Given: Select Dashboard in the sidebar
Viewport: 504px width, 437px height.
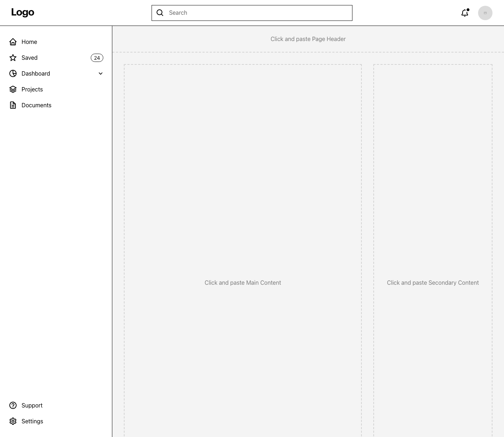Looking at the screenshot, I should click(x=56, y=73).
